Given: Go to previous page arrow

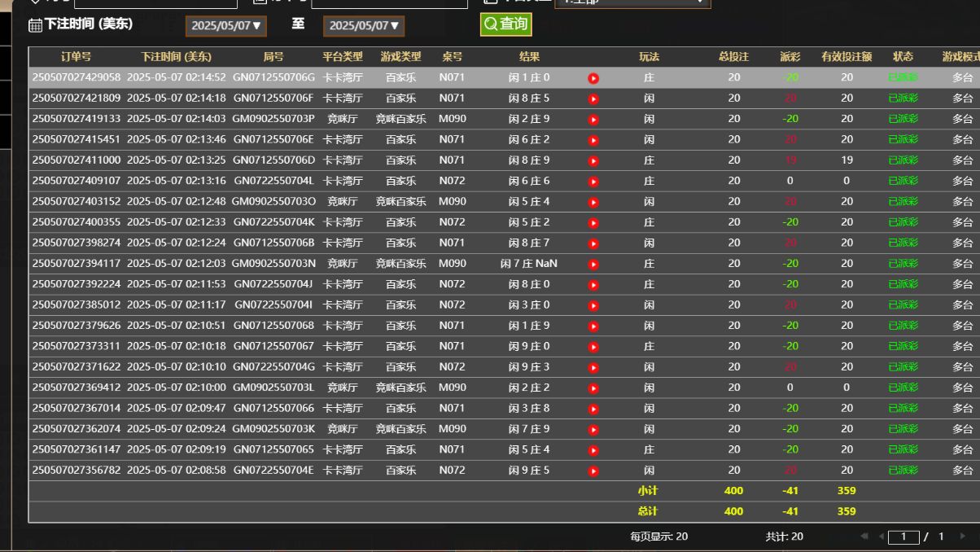Looking at the screenshot, I should 881,537.
